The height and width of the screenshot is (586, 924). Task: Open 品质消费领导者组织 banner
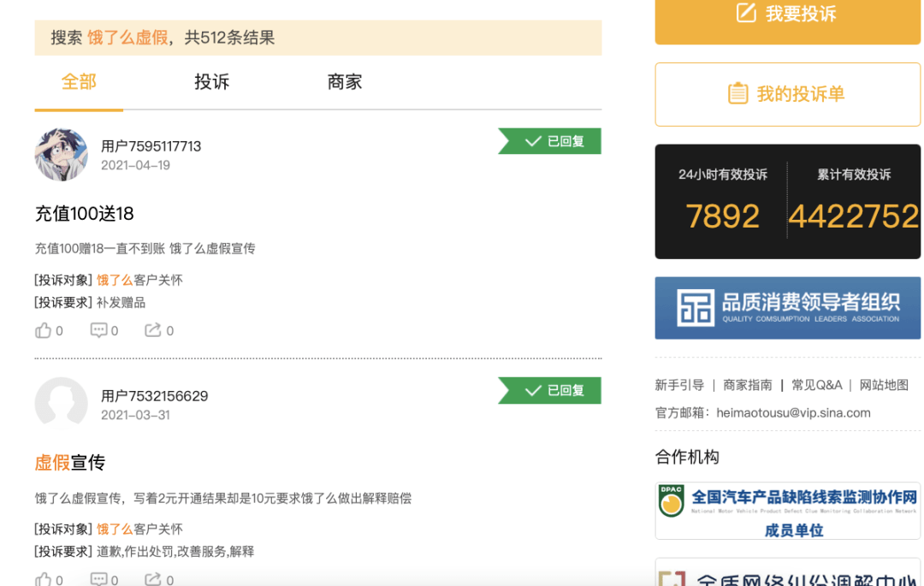click(x=787, y=308)
